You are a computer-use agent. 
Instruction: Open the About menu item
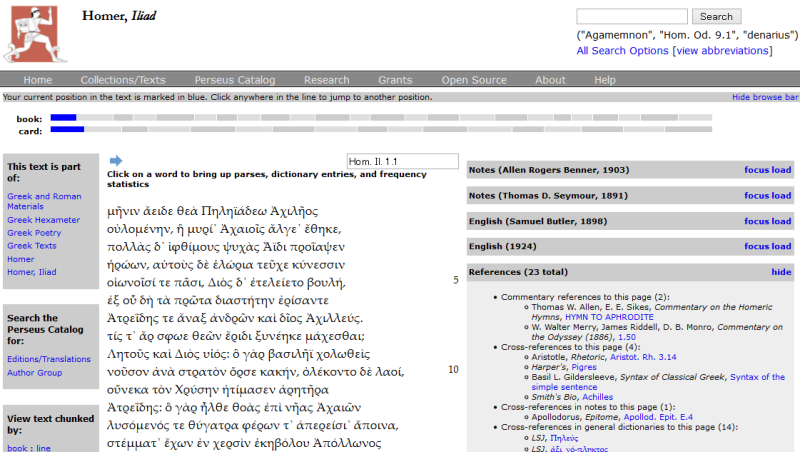550,80
